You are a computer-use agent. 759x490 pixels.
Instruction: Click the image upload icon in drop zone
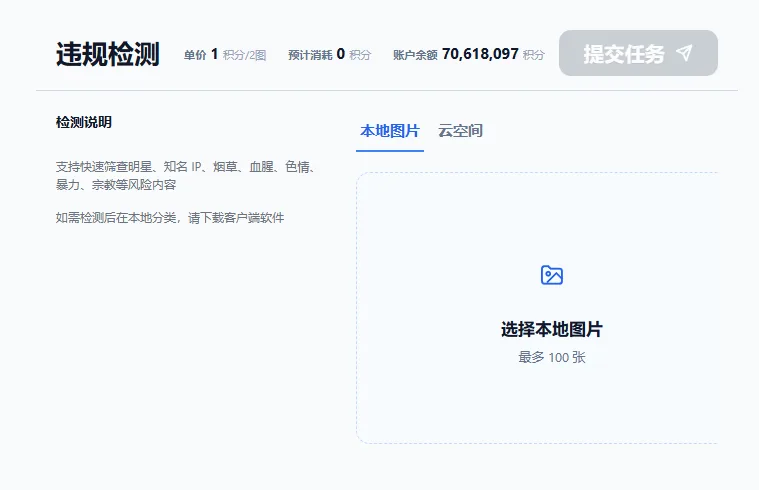coord(551,275)
